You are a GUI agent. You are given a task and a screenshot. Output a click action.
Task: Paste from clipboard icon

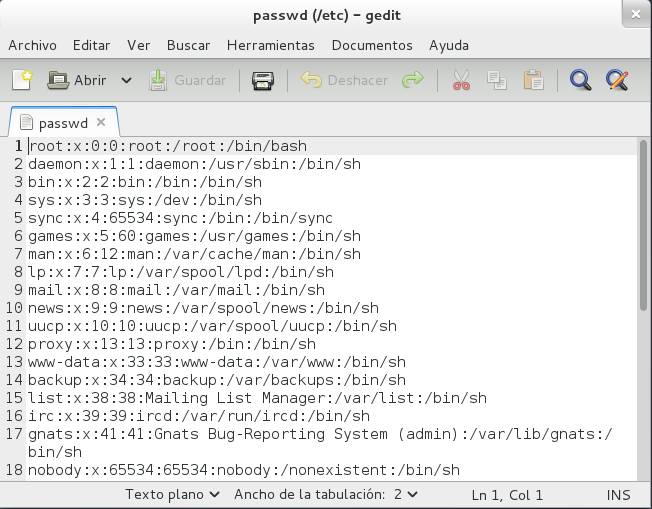(533, 80)
